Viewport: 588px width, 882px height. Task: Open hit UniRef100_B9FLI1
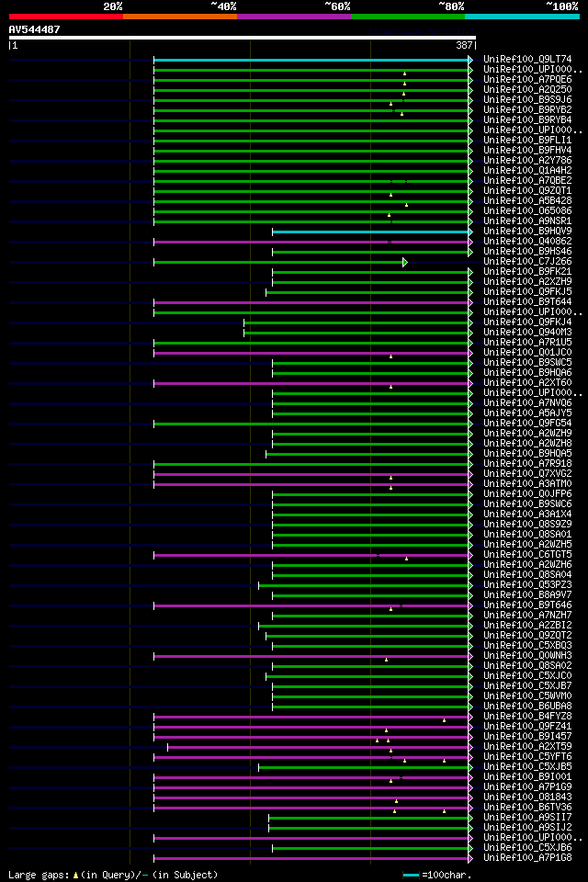pos(527,140)
